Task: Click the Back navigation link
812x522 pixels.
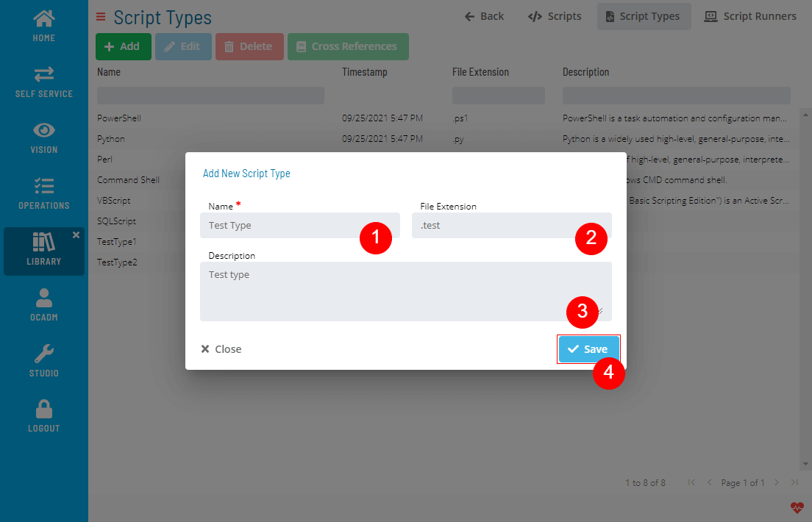Action: (x=484, y=16)
